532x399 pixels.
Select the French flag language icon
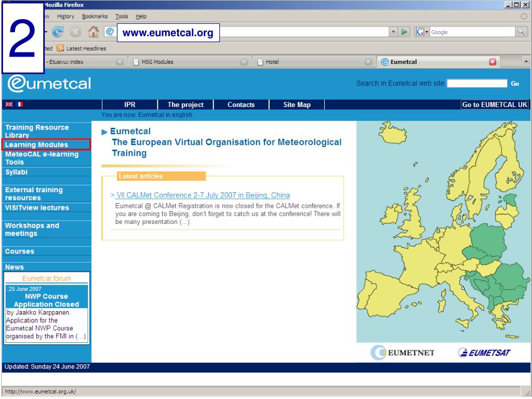(x=20, y=104)
